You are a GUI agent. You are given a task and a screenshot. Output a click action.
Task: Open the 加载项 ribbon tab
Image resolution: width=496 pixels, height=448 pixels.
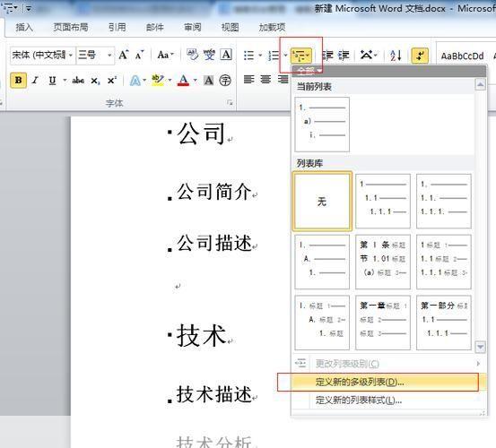click(272, 27)
